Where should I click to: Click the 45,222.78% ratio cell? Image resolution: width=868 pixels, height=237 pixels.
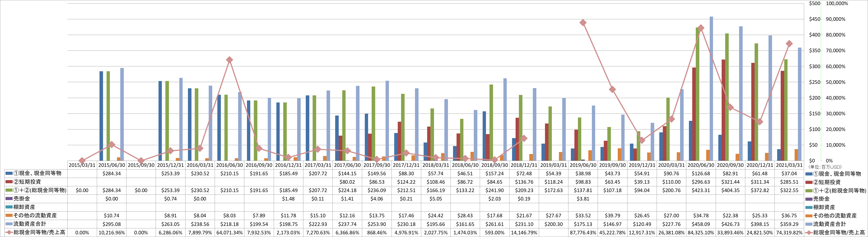613,233
